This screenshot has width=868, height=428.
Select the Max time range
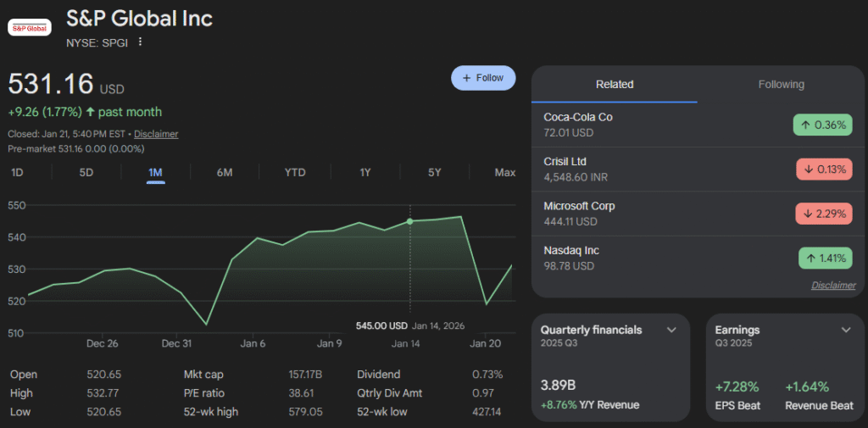[504, 173]
